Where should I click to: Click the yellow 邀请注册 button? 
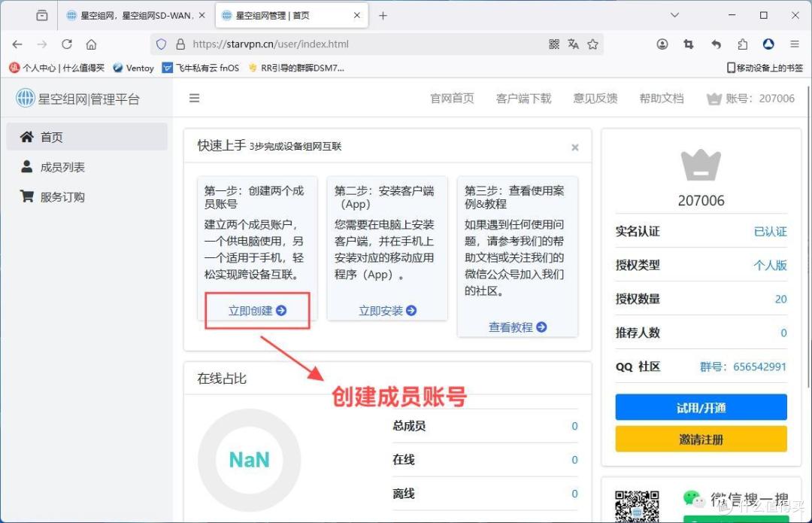pyautogui.click(x=701, y=439)
